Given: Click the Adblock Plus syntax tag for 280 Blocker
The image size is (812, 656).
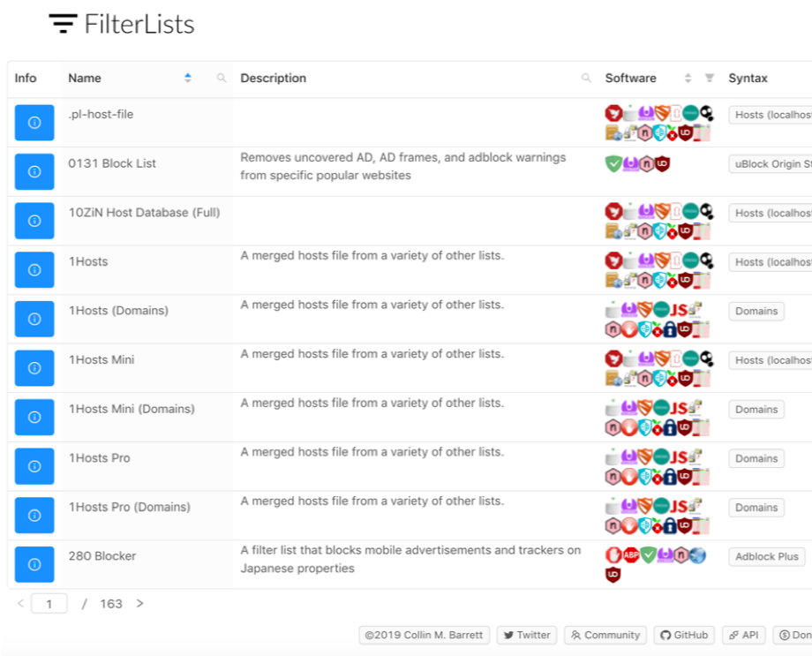Looking at the screenshot, I should [x=766, y=557].
